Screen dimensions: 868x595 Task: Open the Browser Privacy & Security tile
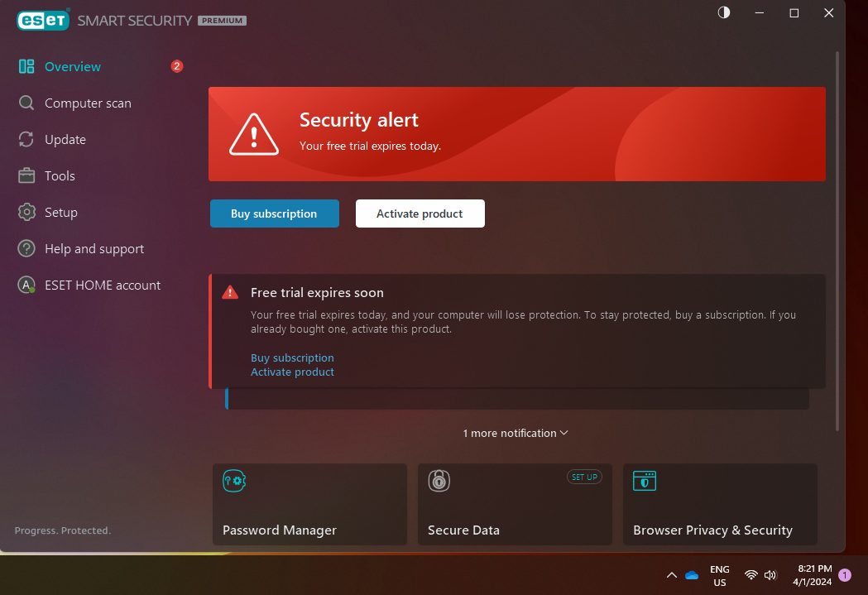coord(720,504)
